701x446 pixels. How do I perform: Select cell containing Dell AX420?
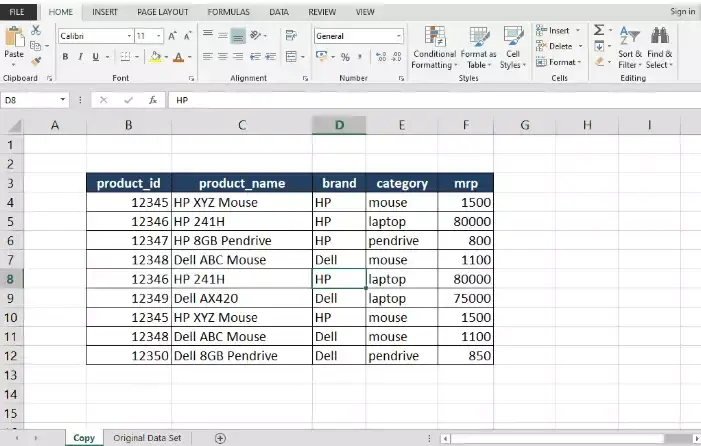coord(242,298)
